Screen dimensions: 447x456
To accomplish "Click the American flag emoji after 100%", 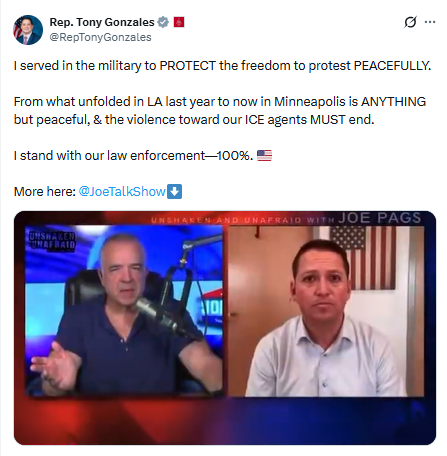I will [264, 156].
